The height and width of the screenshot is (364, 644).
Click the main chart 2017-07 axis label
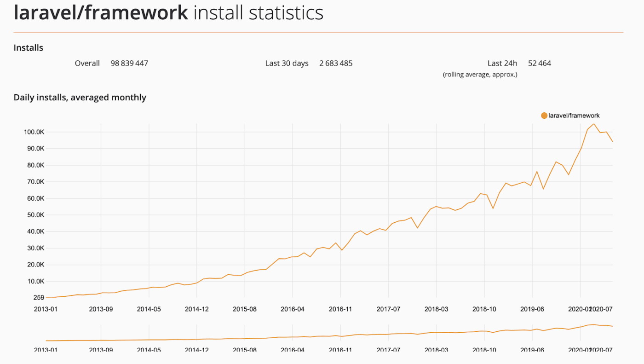point(388,309)
